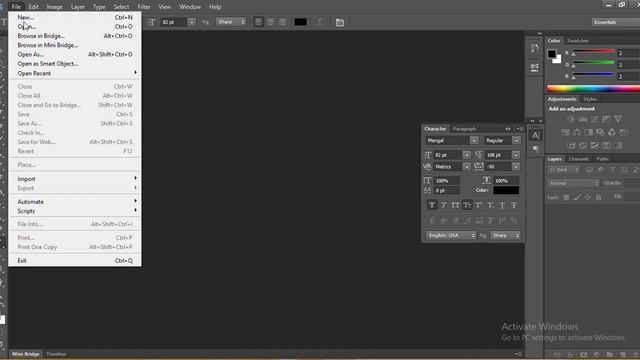Open Essentials workspace dropdown
Viewport: 640px width, 360px height.
(x=616, y=22)
